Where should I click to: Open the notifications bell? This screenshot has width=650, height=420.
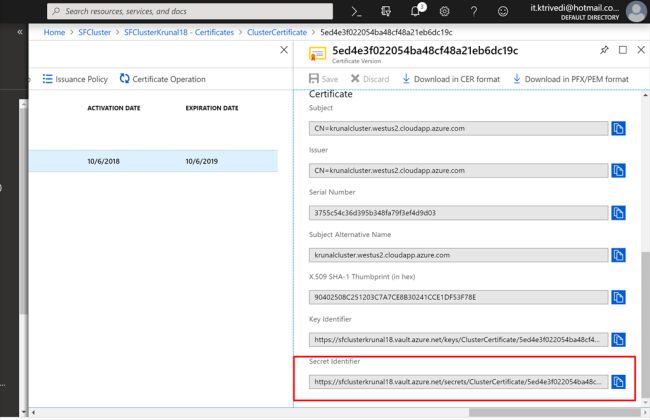tap(416, 10)
